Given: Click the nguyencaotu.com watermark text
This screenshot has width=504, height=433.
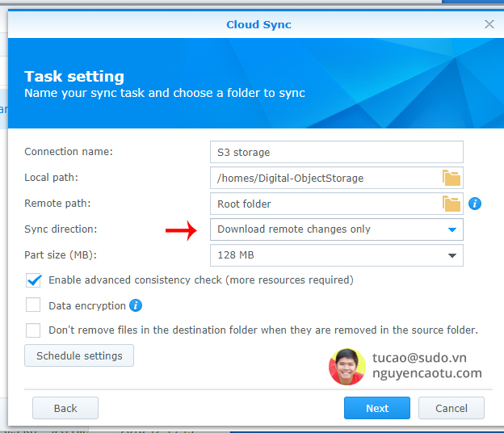Looking at the screenshot, I should (x=427, y=373).
